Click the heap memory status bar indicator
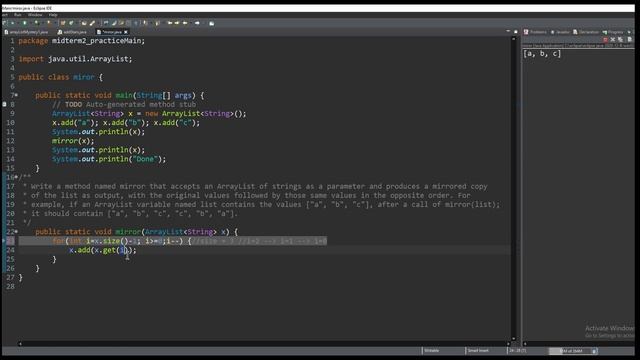Image resolution: width=640 pixels, height=360 pixels. (x=570, y=351)
